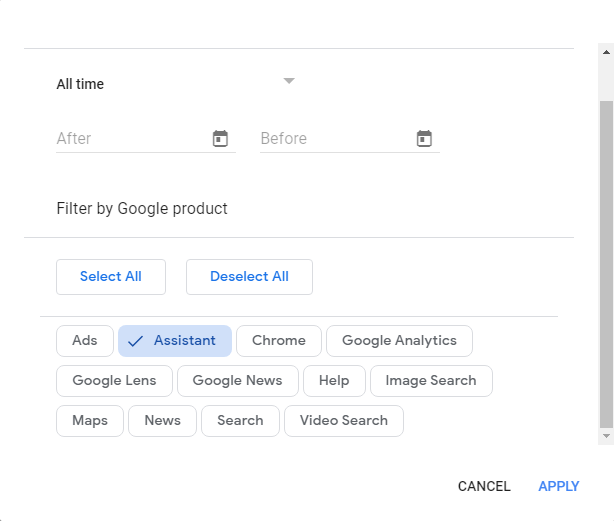The height and width of the screenshot is (521, 614).
Task: Toggle the Ads product chip
Action: [85, 341]
